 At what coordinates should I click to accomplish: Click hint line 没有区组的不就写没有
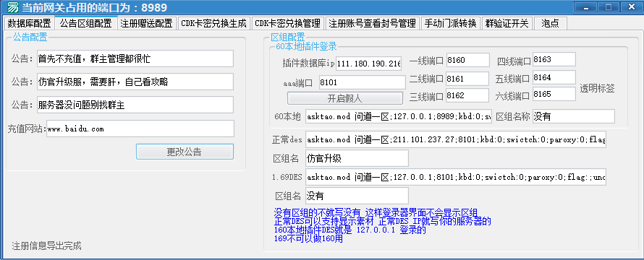[376, 212]
